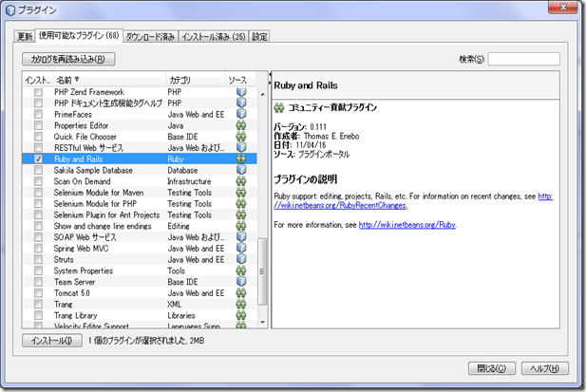Select the Struts plugin row
Viewport: 586px width, 392px height.
140,259
